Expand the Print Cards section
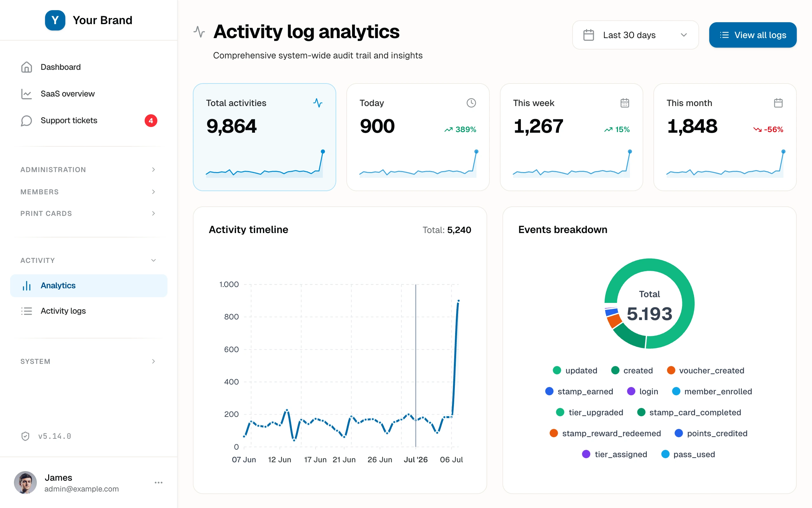812x508 pixels. click(x=88, y=214)
